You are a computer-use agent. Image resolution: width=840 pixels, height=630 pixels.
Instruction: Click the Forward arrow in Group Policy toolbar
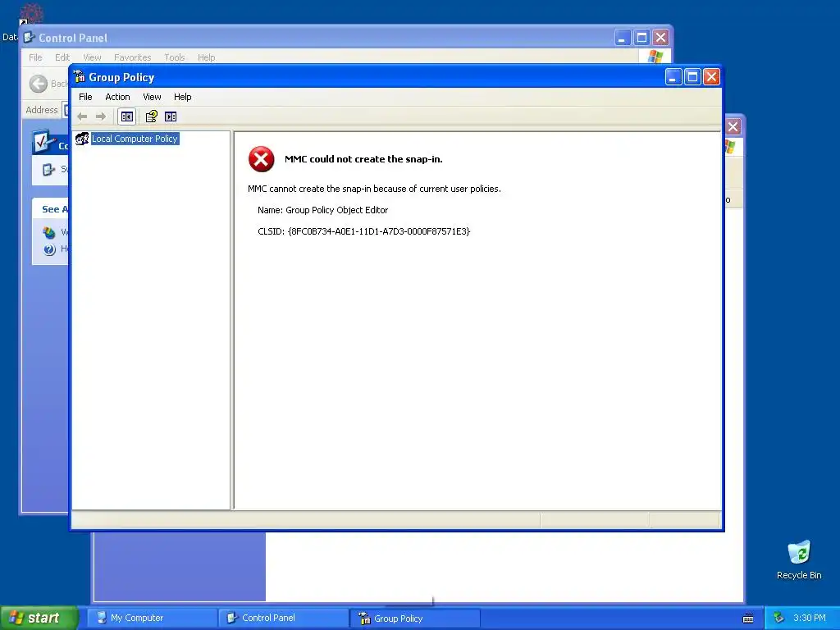(101, 116)
